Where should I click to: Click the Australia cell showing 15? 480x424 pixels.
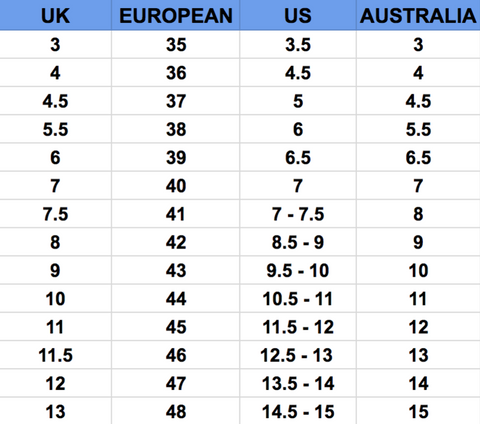pos(418,411)
